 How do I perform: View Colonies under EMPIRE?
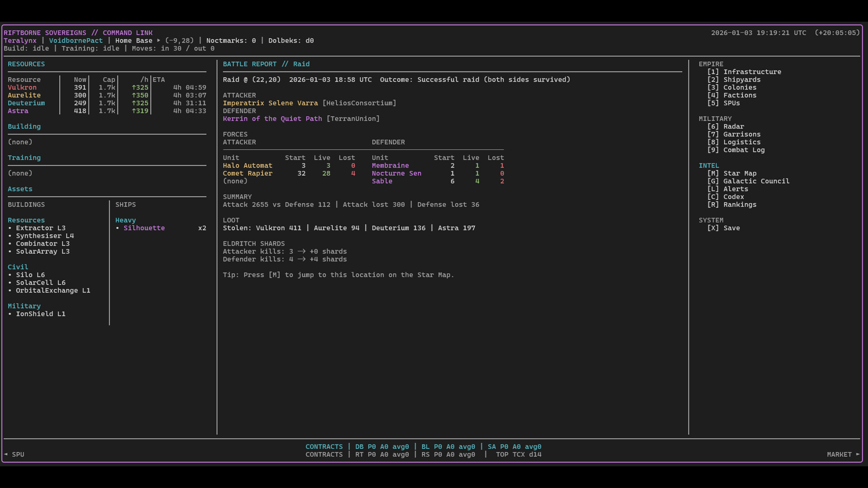(x=740, y=87)
